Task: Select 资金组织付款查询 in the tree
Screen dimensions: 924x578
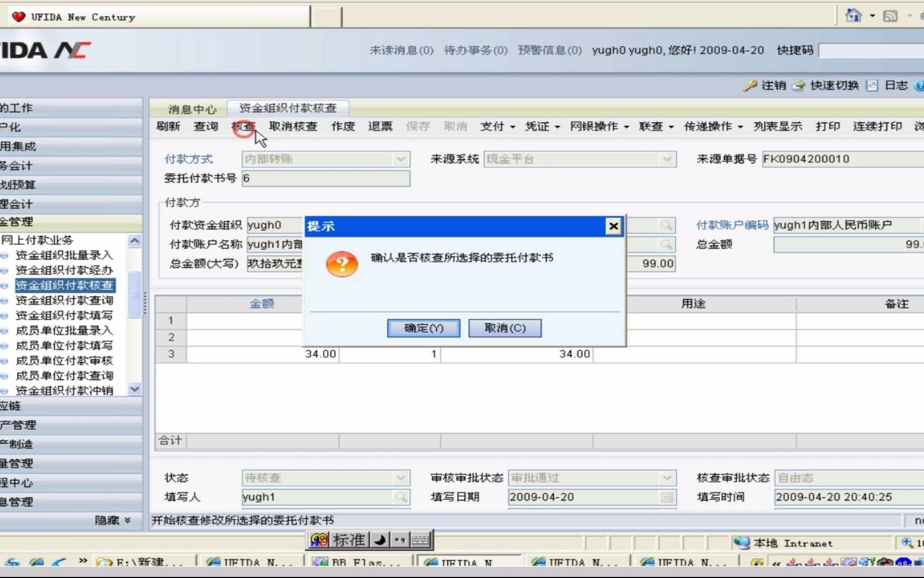Action: [64, 300]
